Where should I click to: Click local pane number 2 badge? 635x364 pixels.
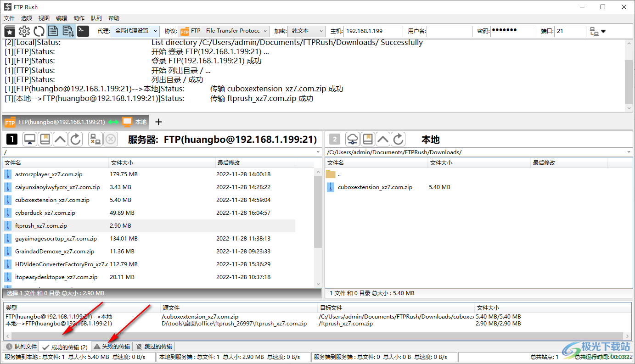pos(335,140)
